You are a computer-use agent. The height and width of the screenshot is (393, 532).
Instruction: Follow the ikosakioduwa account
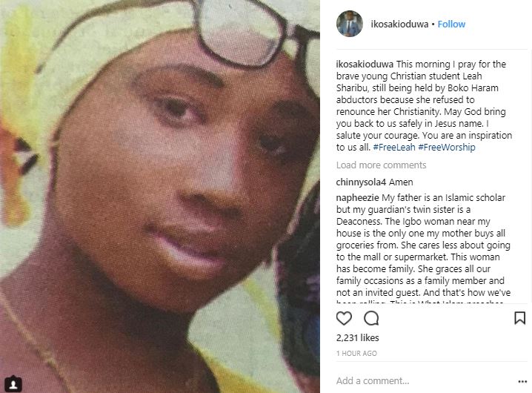pos(451,24)
